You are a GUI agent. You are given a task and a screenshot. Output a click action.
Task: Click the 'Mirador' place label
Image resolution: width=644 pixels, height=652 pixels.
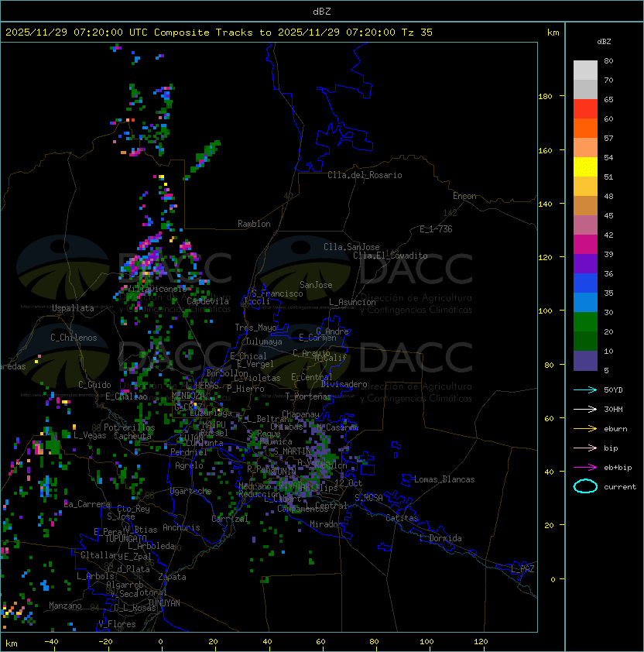(326, 524)
